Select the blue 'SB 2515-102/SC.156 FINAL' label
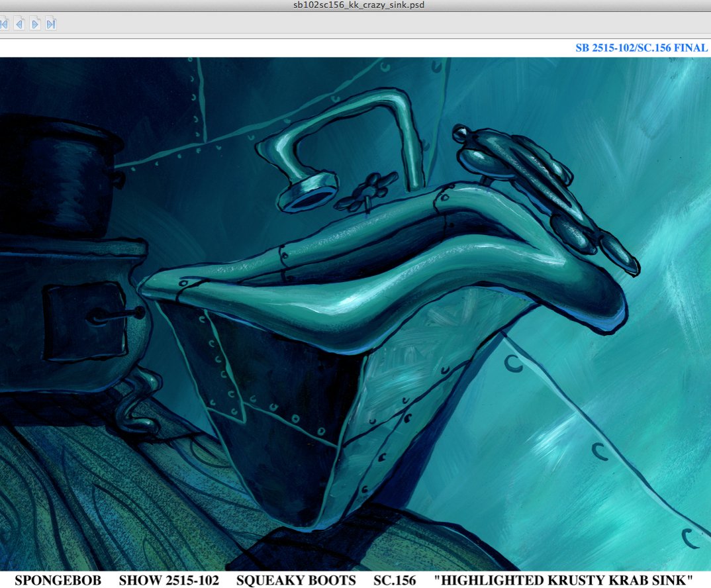 click(x=641, y=48)
